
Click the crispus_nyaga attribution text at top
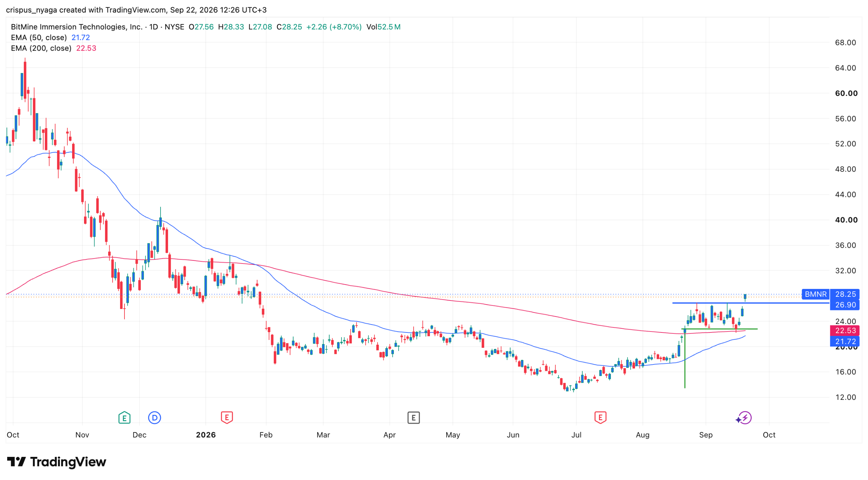point(136,10)
